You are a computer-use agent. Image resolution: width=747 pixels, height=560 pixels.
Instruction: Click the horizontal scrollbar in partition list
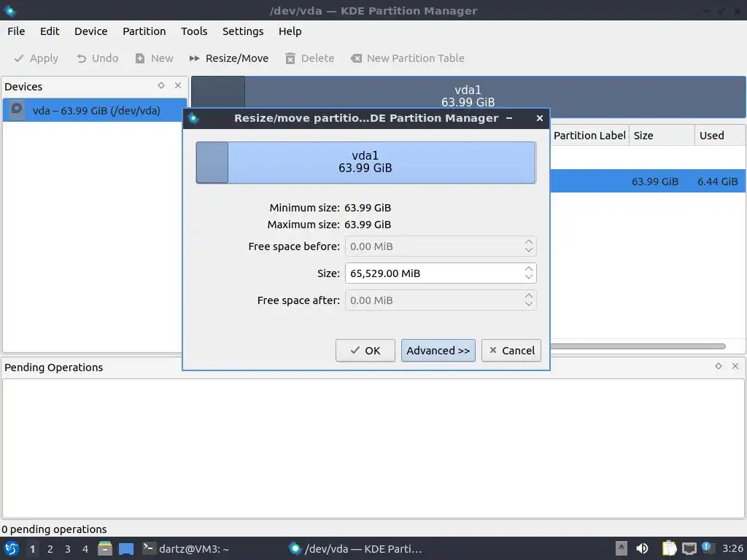pyautogui.click(x=638, y=346)
